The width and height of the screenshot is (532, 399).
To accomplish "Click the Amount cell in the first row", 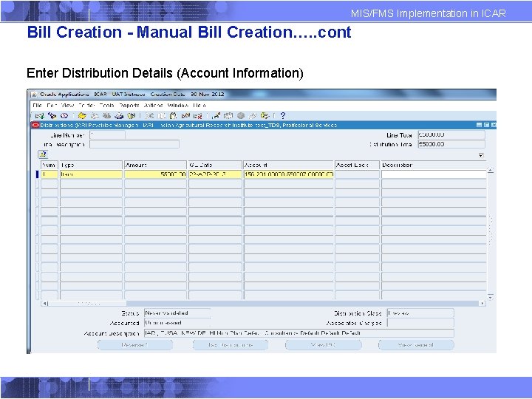I will coord(155,174).
